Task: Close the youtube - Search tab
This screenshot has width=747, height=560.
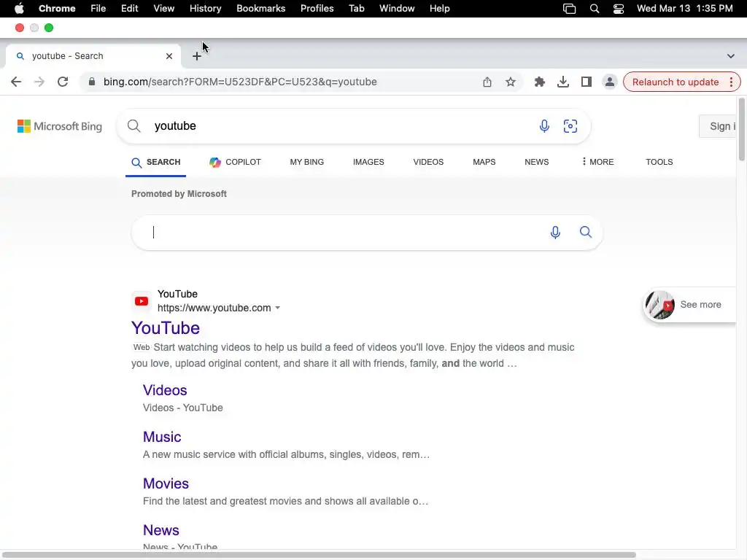Action: pos(169,56)
